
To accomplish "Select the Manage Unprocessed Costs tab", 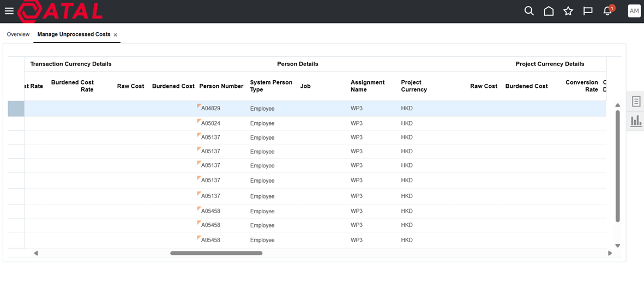I will click(x=74, y=34).
